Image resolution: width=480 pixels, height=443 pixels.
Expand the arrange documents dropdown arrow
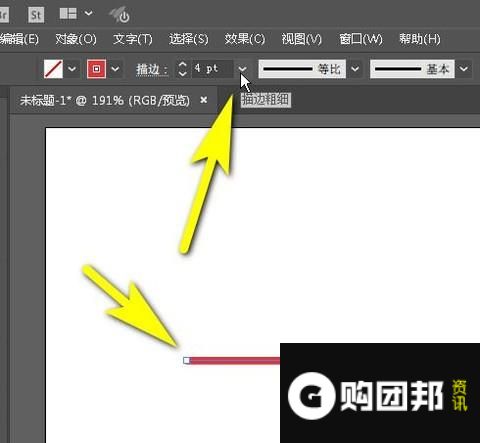click(89, 13)
